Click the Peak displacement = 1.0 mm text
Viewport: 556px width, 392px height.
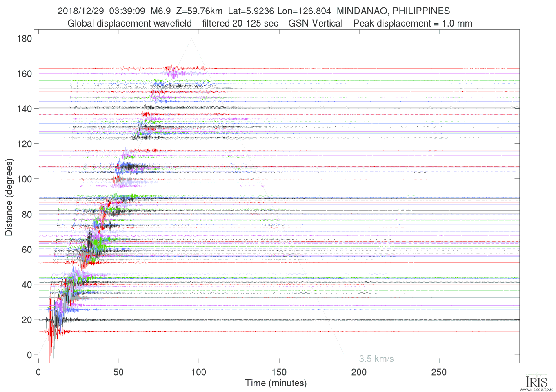(x=413, y=24)
